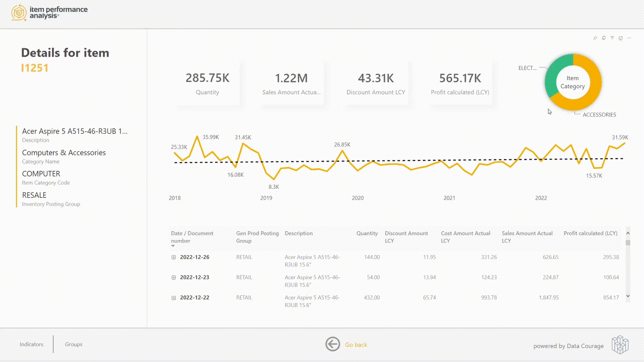Image resolution: width=644 pixels, height=362 pixels.
Task: Expand the 2022-12-26 transaction row
Action: (x=173, y=257)
